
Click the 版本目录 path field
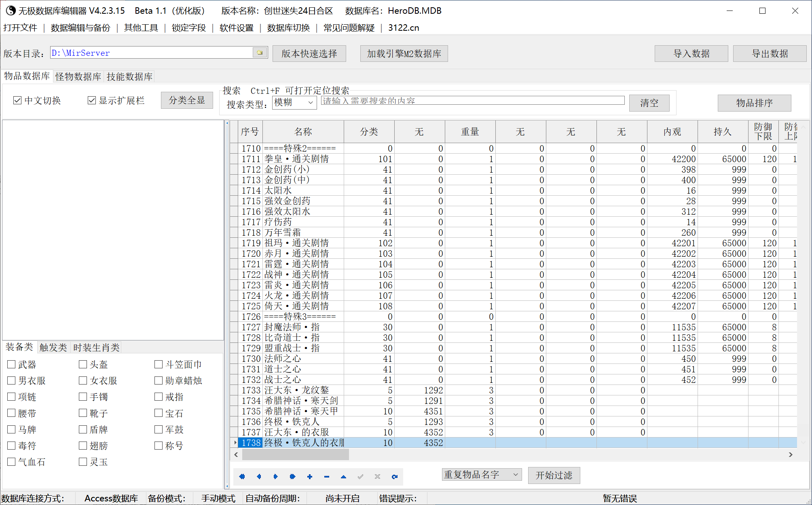152,53
